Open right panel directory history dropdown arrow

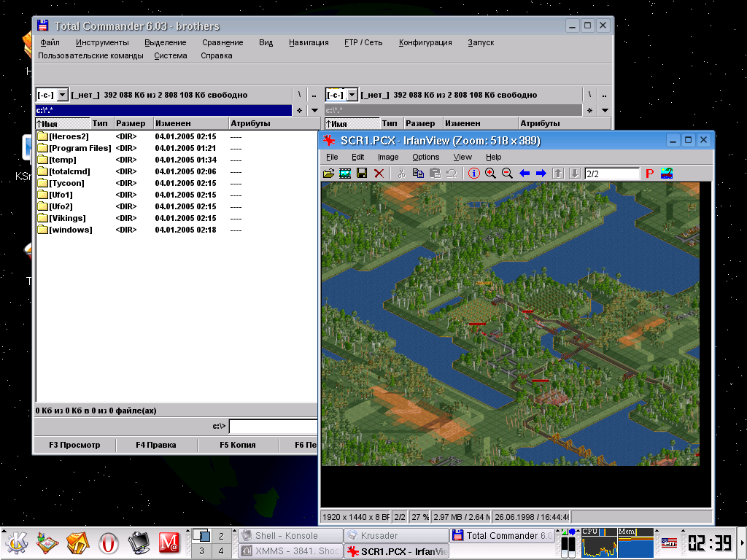pyautogui.click(x=605, y=110)
